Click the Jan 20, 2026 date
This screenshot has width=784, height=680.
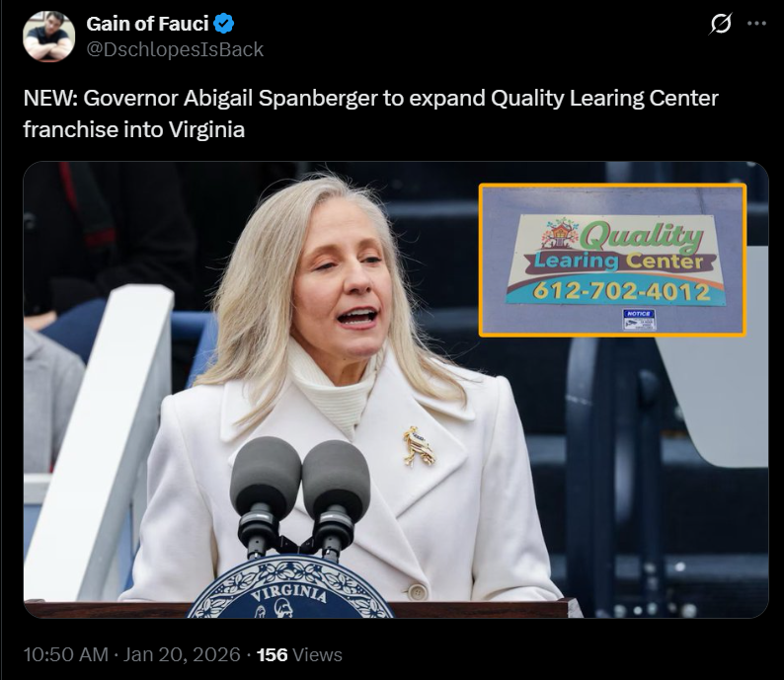[182, 654]
